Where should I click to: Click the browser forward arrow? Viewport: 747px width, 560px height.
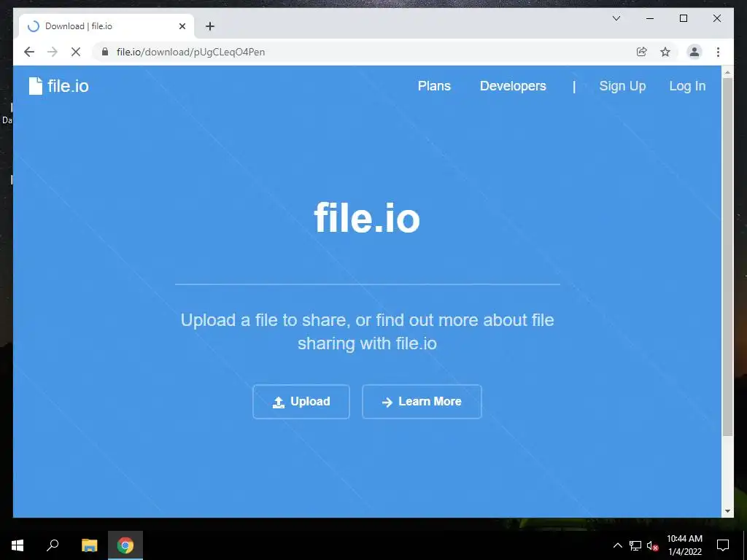pyautogui.click(x=53, y=52)
